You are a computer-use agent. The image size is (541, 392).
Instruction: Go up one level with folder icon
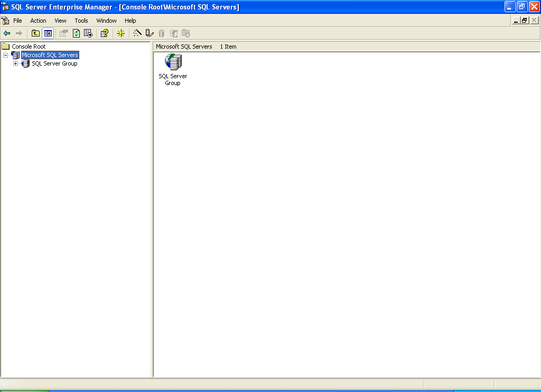click(35, 33)
